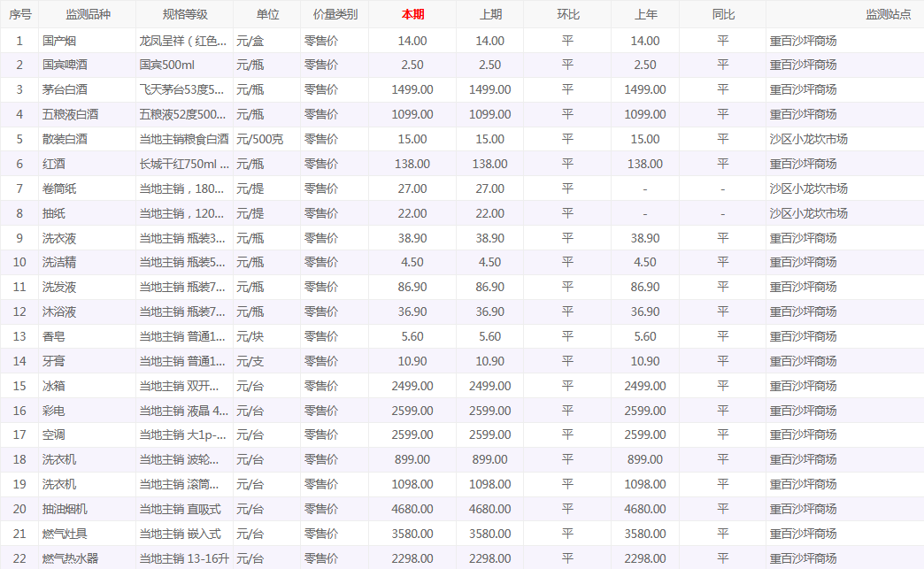The width and height of the screenshot is (924, 569).
Task: Click spec cell 长城干红750ml
Action: coord(184,164)
